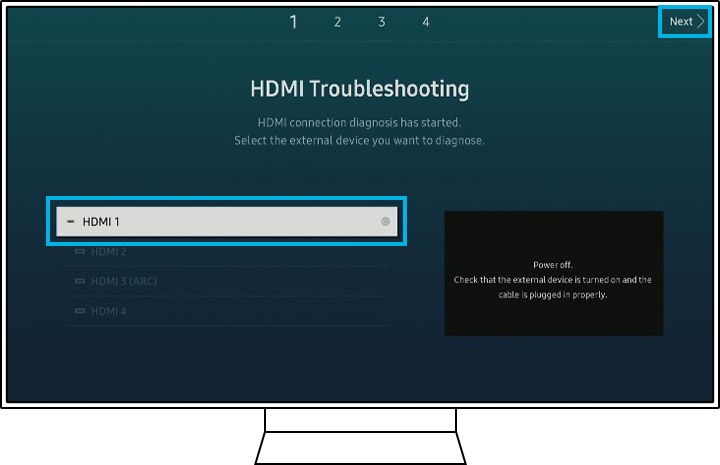Open step 4 in the step indicator

coord(426,22)
